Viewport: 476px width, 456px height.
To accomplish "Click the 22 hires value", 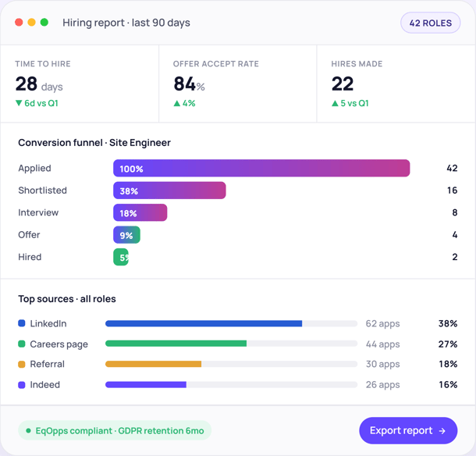I will [343, 84].
